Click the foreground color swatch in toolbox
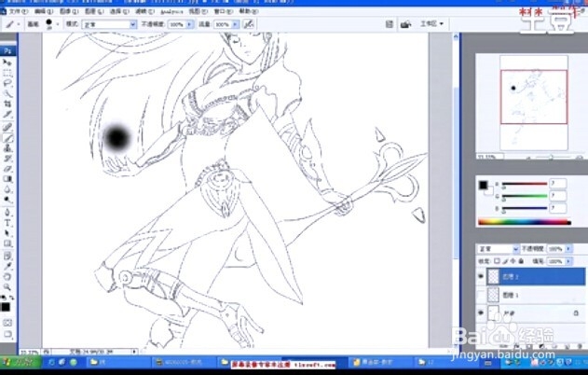This screenshot has height=375, width=588. point(6,307)
